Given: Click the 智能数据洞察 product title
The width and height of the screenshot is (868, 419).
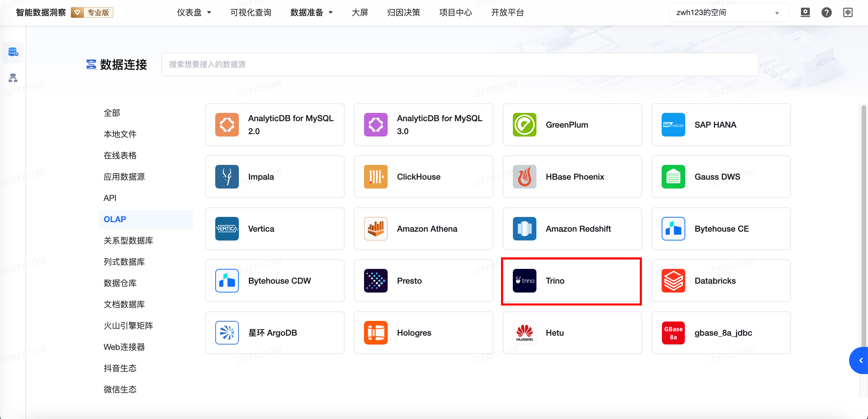Looking at the screenshot, I should [41, 12].
